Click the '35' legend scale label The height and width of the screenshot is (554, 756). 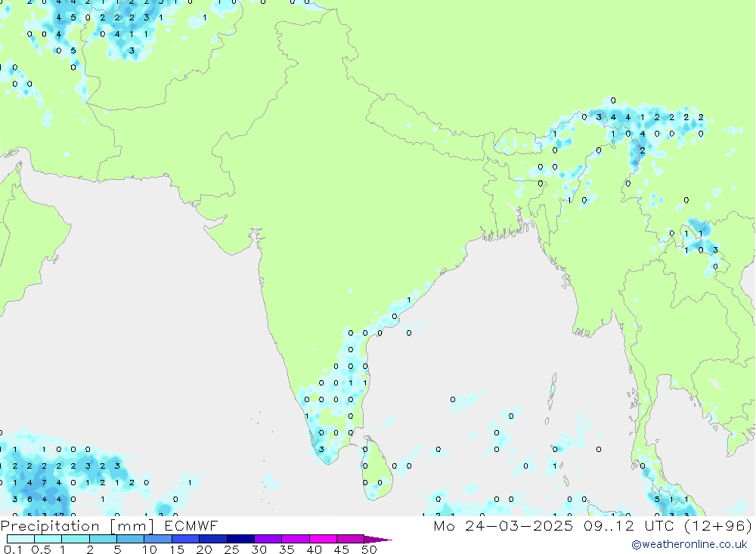click(x=287, y=549)
